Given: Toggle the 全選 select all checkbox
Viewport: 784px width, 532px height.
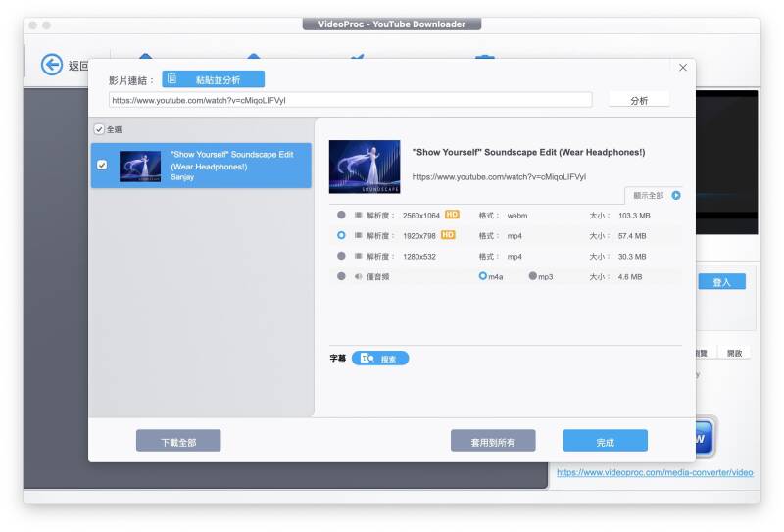Looking at the screenshot, I should point(99,129).
